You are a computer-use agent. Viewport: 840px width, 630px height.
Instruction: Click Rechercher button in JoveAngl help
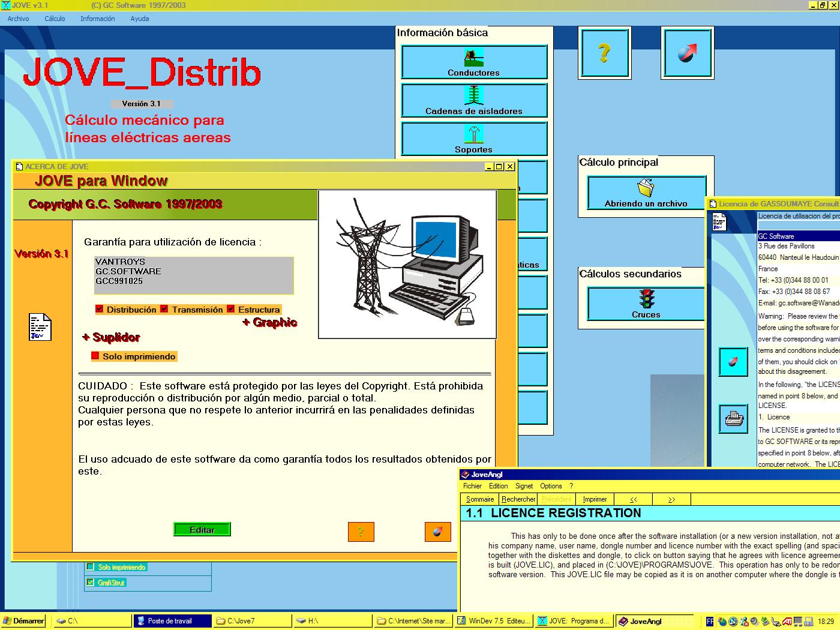point(518,499)
